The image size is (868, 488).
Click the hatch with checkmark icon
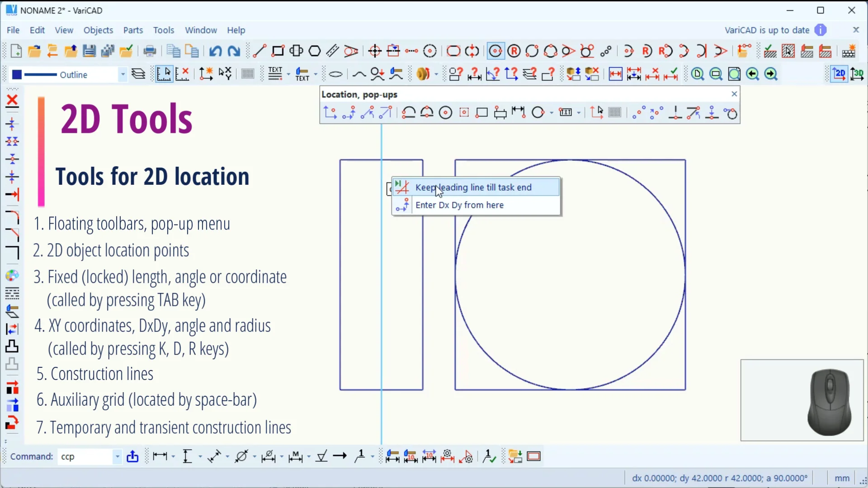click(770, 51)
